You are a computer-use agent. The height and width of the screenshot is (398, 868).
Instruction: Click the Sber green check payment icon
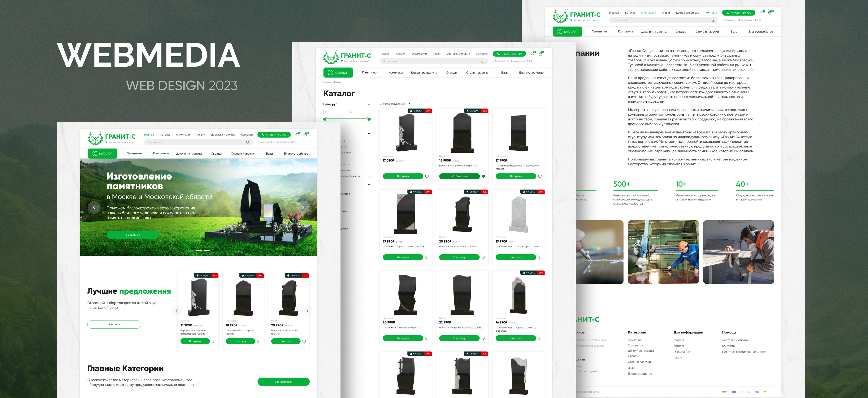click(x=742, y=392)
